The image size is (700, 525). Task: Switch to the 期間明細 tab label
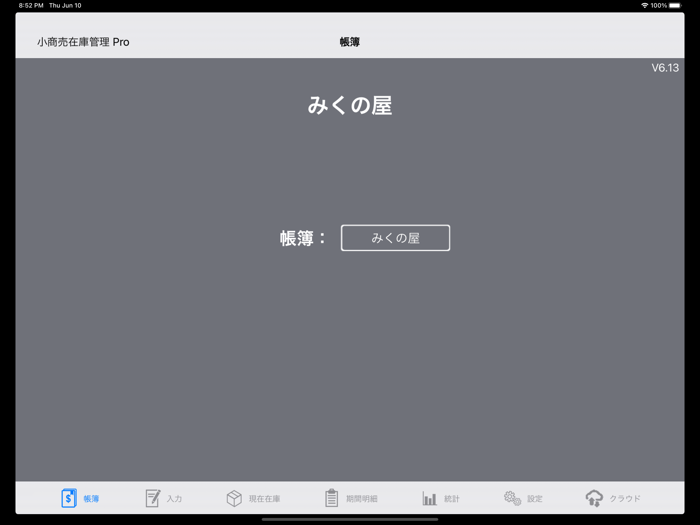click(x=362, y=499)
